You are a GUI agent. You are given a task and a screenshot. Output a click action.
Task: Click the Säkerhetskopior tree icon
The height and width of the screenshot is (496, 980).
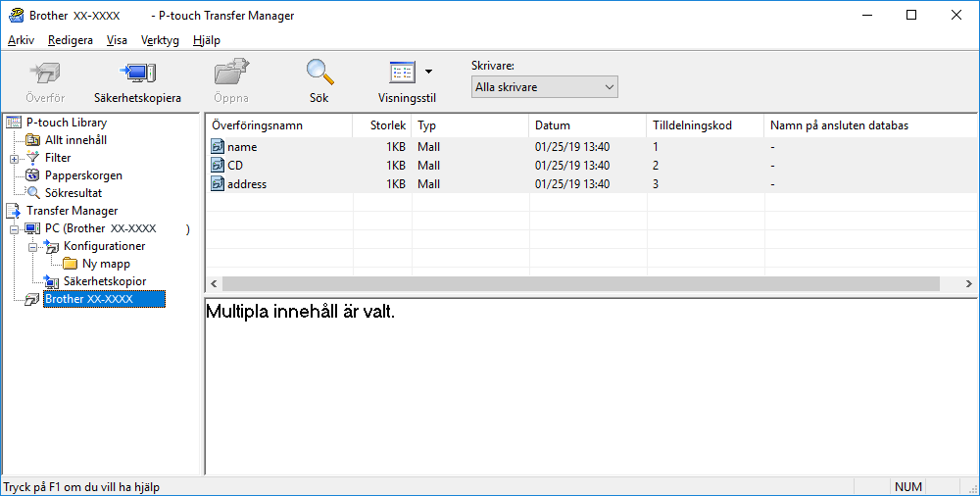[51, 281]
